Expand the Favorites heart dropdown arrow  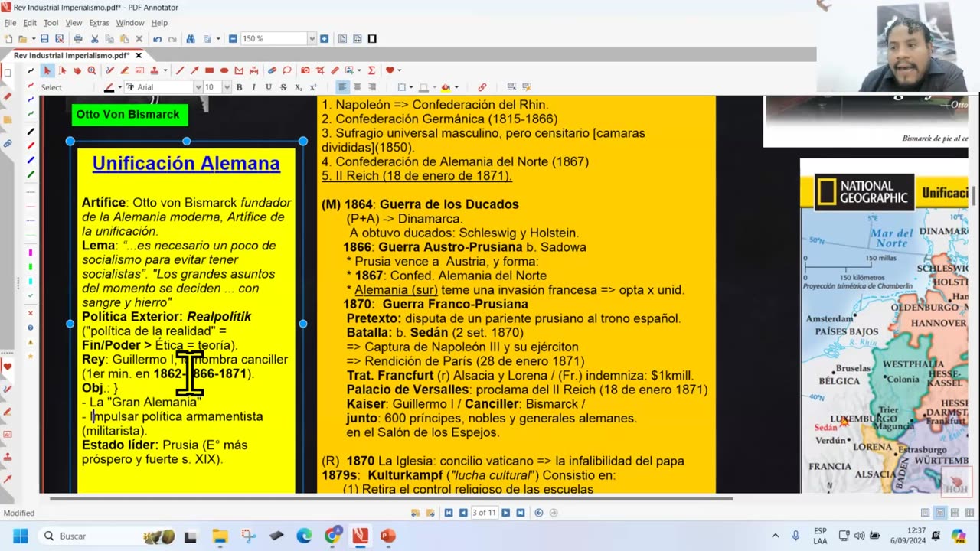(x=400, y=70)
